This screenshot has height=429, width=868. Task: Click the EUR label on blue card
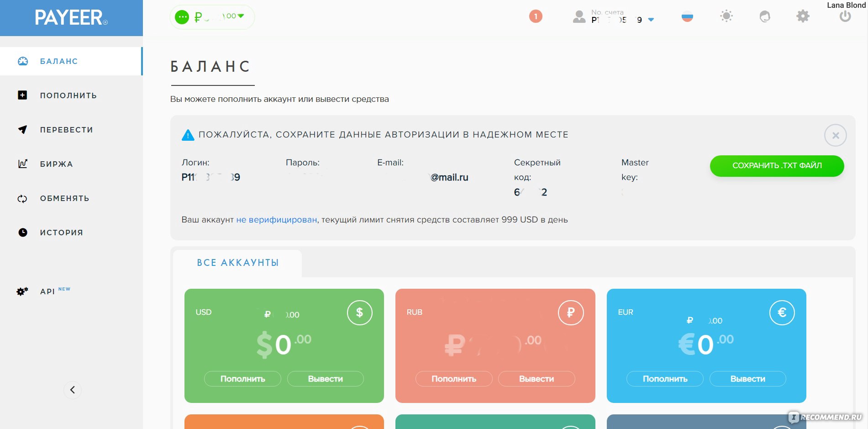click(x=626, y=312)
